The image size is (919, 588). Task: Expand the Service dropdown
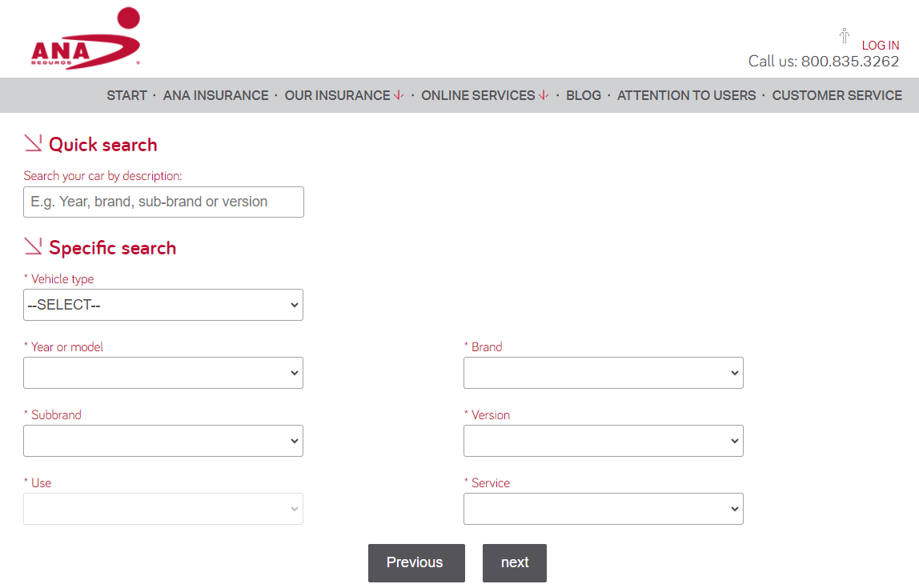(x=603, y=509)
